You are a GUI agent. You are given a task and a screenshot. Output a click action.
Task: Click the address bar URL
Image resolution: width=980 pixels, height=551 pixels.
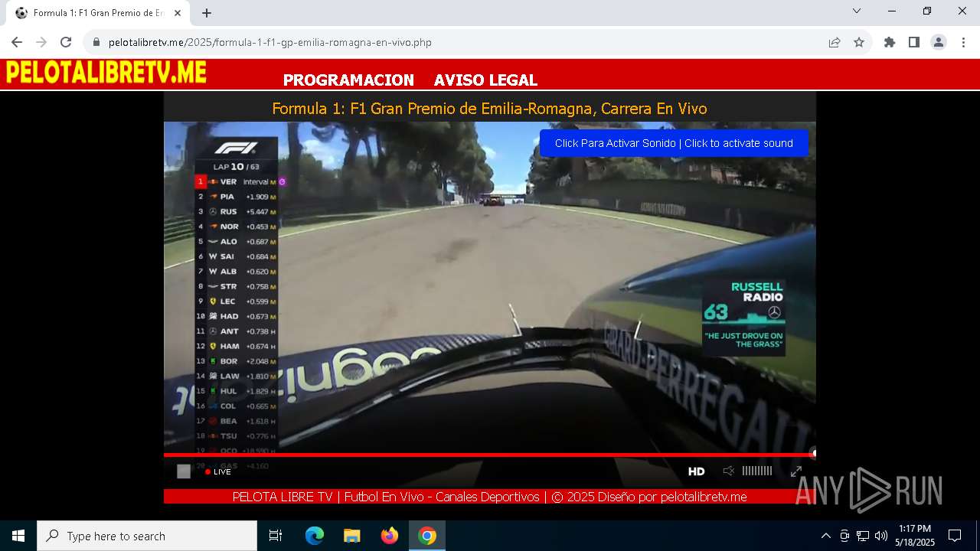tap(270, 42)
